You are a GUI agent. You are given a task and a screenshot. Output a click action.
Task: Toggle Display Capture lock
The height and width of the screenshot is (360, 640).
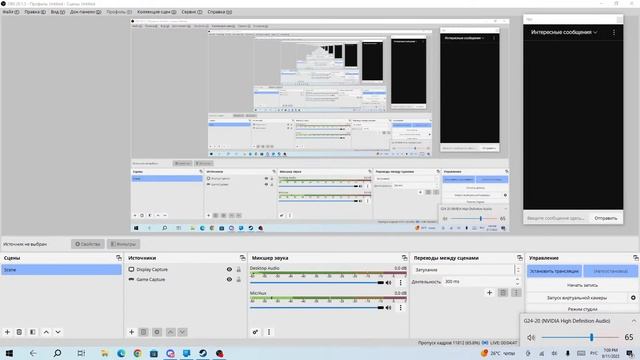pyautogui.click(x=238, y=269)
